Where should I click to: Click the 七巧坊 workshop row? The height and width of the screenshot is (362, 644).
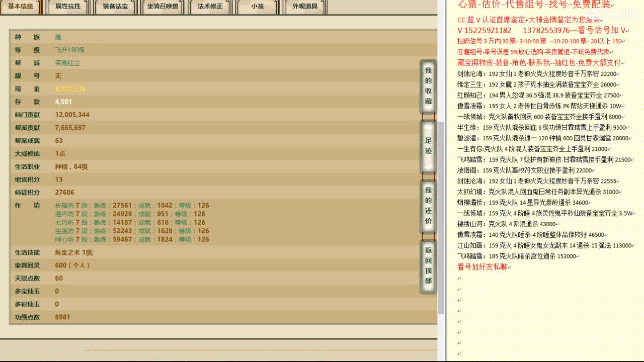(x=130, y=222)
